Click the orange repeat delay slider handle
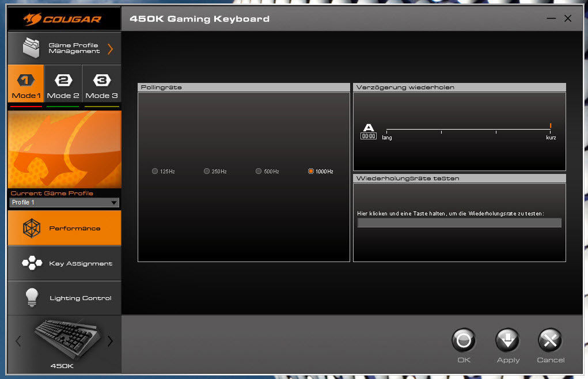The height and width of the screenshot is (379, 588). [551, 126]
